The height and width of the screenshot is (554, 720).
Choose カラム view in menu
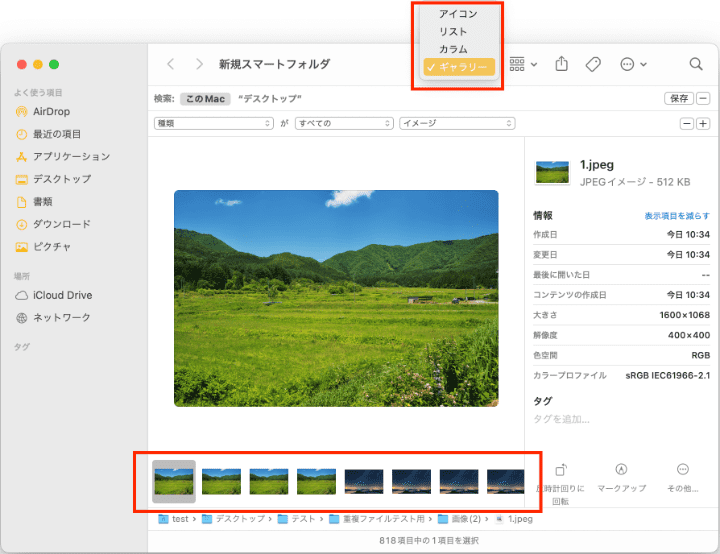click(x=453, y=49)
